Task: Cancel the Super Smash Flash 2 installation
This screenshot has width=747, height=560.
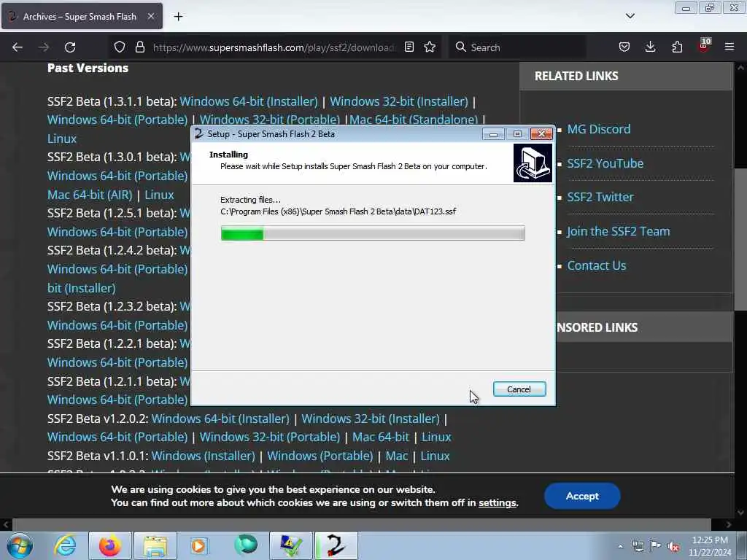Action: (x=519, y=389)
